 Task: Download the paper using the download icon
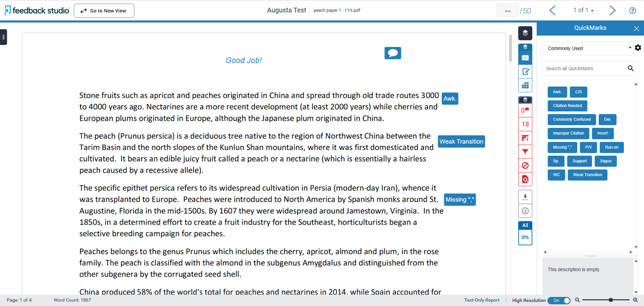[x=525, y=197]
